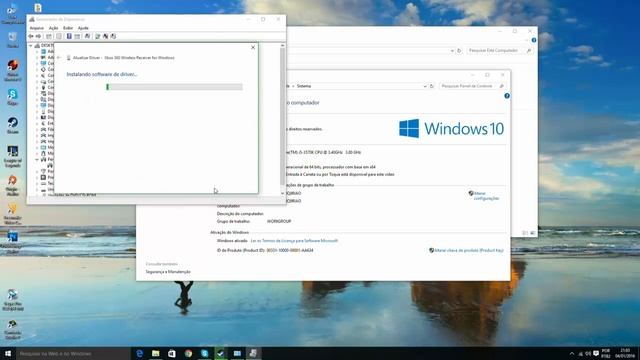Click the Alterar chave do produto link

469,250
